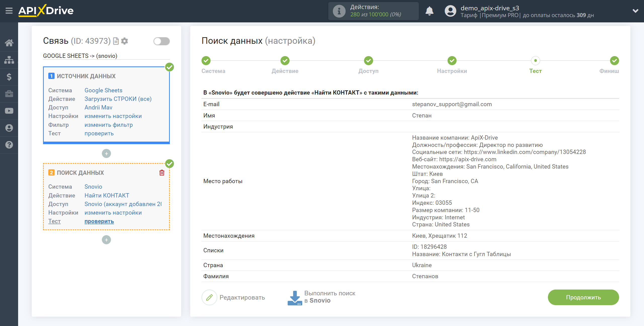This screenshot has height=326, width=644.
Task: Open the billing dollar icon
Action: (9, 77)
